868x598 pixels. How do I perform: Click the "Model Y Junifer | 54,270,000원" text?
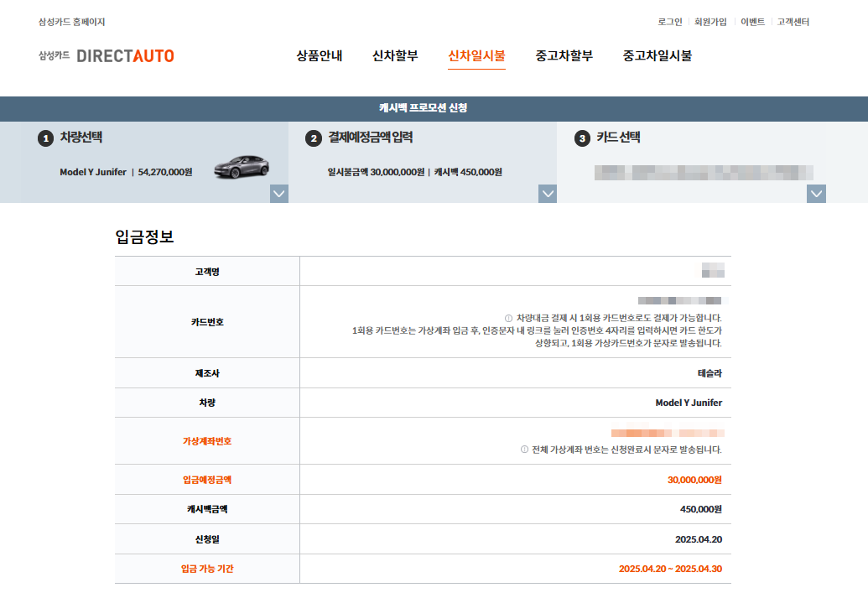pos(126,172)
